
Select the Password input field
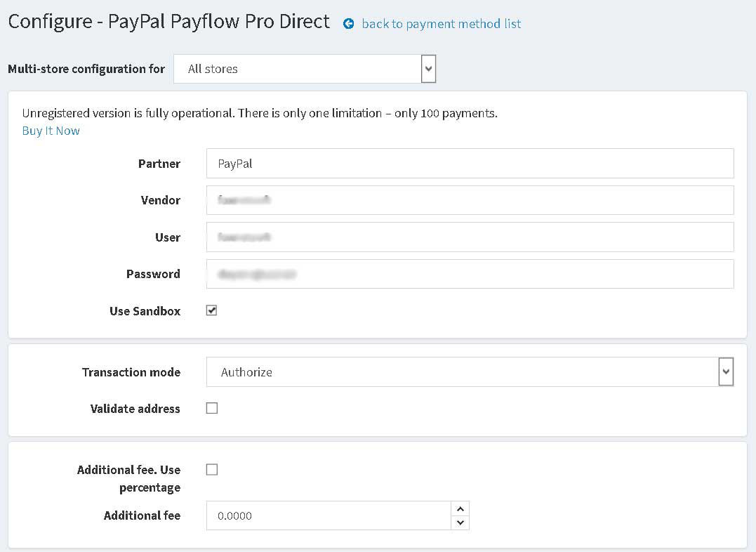[470, 274]
